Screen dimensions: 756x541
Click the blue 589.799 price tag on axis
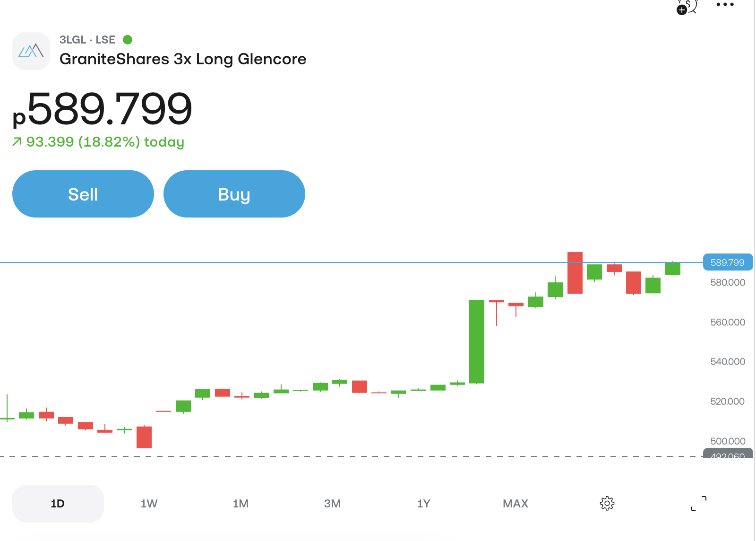[x=728, y=262]
